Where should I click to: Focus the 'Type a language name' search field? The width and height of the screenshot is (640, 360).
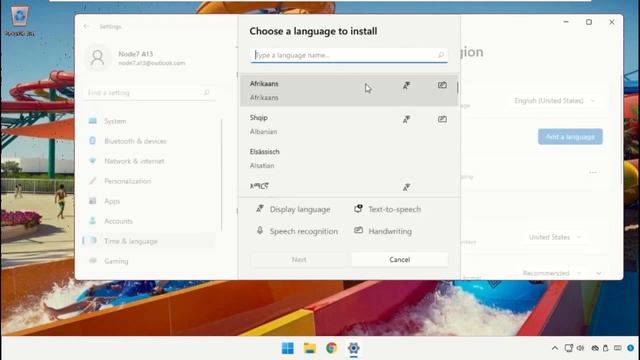point(349,55)
